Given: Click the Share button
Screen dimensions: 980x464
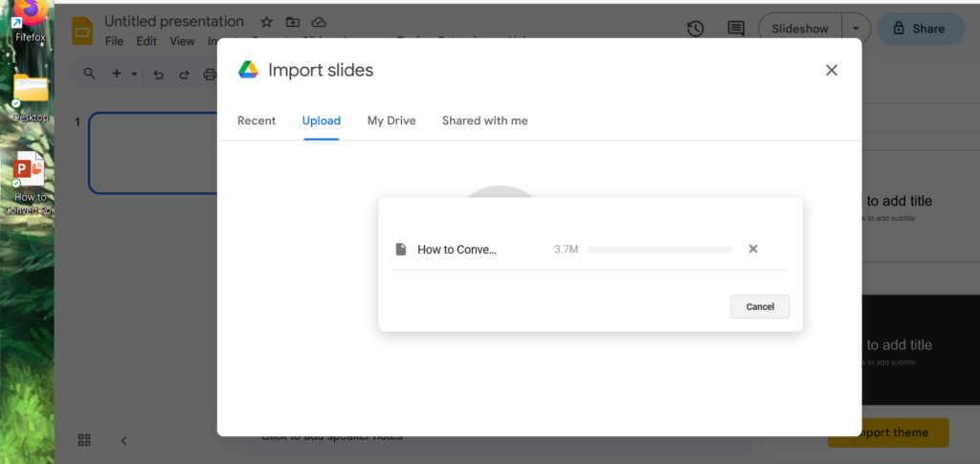Looking at the screenshot, I should 916,29.
